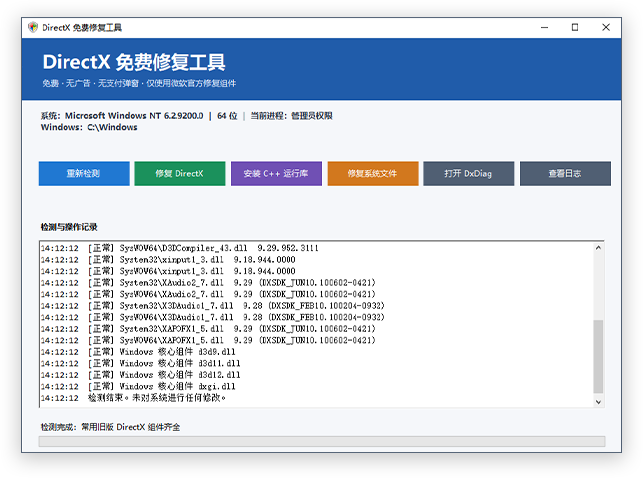Start the 修复 DirectX repair button
The width and height of the screenshot is (643, 478).
(180, 173)
